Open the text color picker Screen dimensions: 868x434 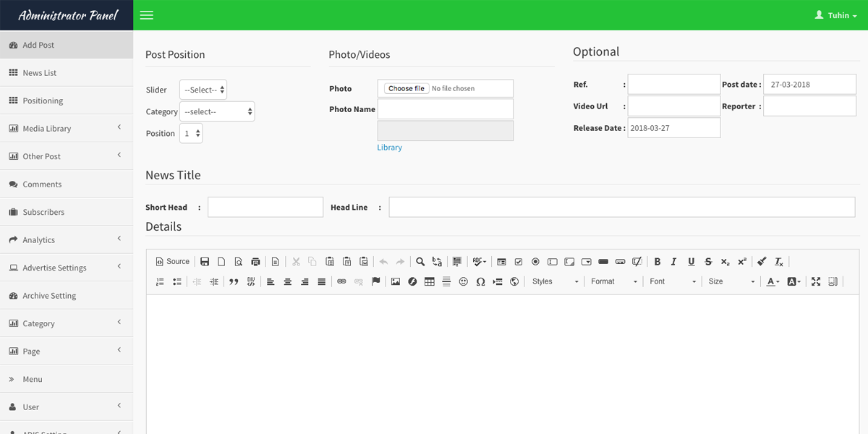(773, 282)
